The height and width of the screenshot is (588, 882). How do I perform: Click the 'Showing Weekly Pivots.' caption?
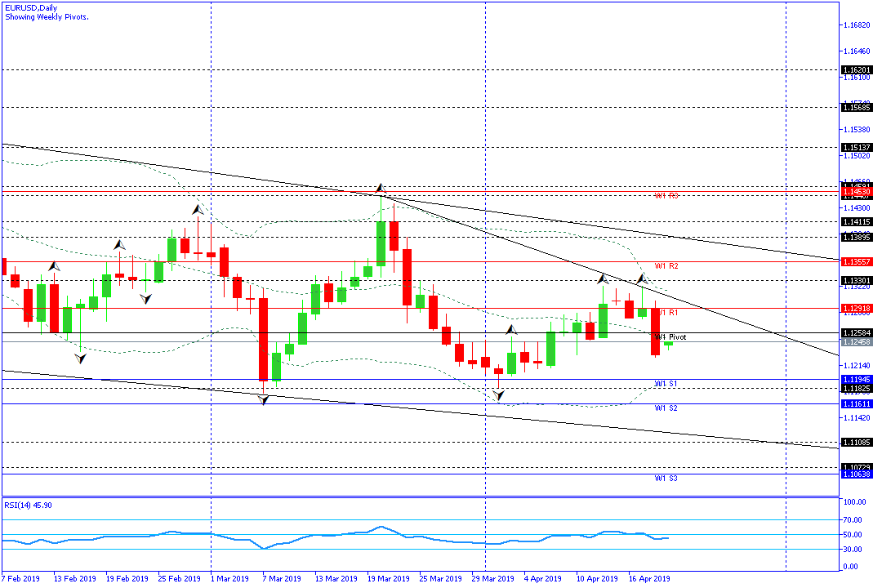point(47,17)
